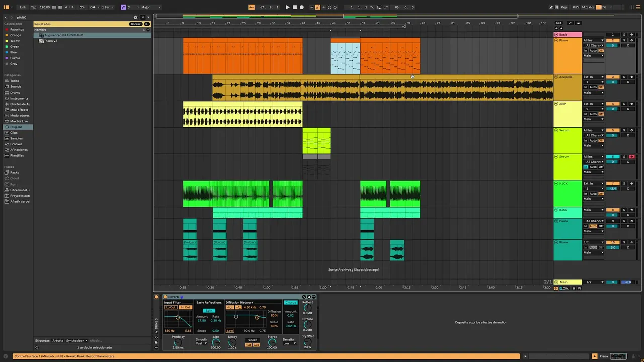Viewport: 644px width, 362px height.
Task: Go back with the browser back arrow
Action: coord(6,17)
